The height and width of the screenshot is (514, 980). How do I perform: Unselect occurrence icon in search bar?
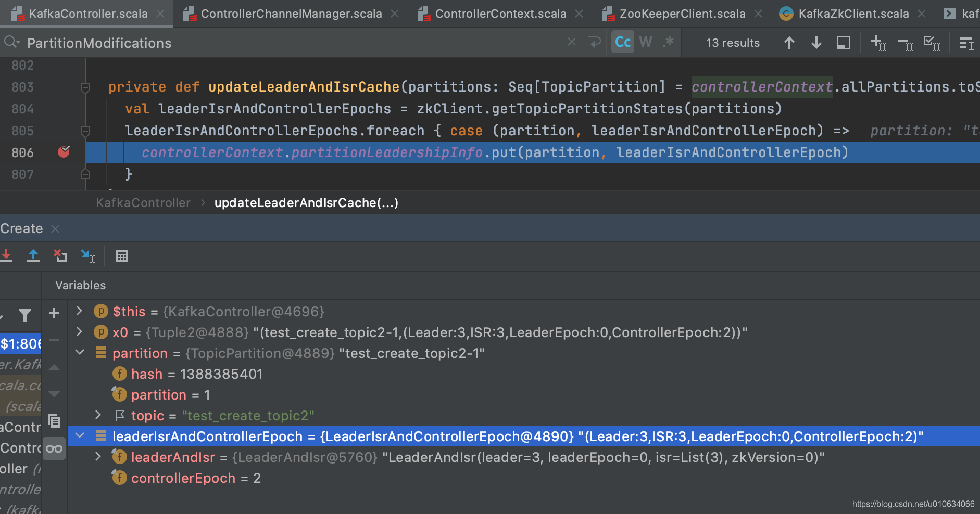tap(906, 44)
